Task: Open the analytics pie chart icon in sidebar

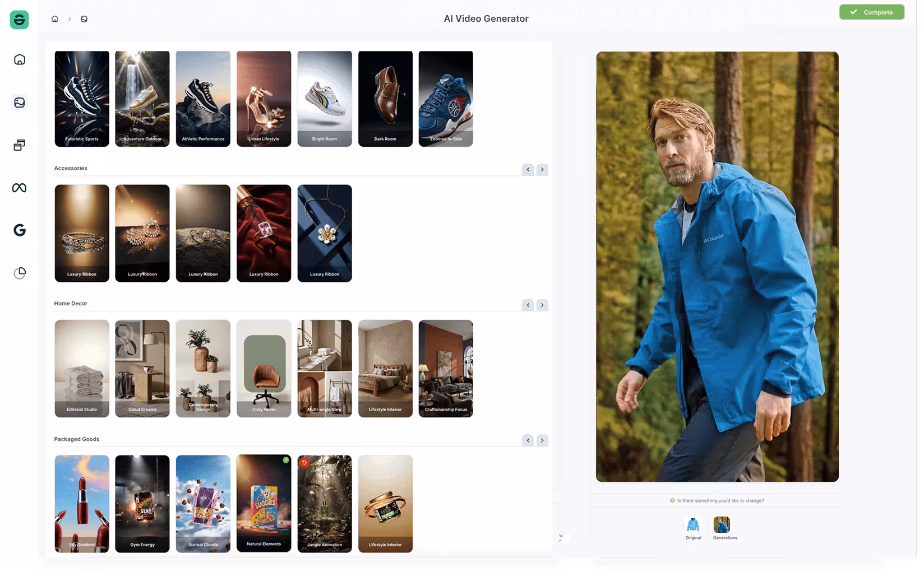Action: point(19,272)
